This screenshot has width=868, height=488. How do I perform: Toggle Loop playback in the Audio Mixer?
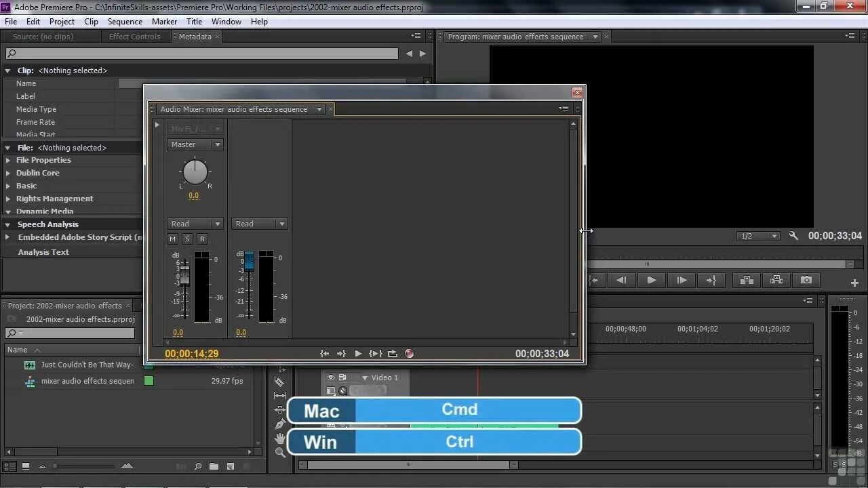click(393, 353)
